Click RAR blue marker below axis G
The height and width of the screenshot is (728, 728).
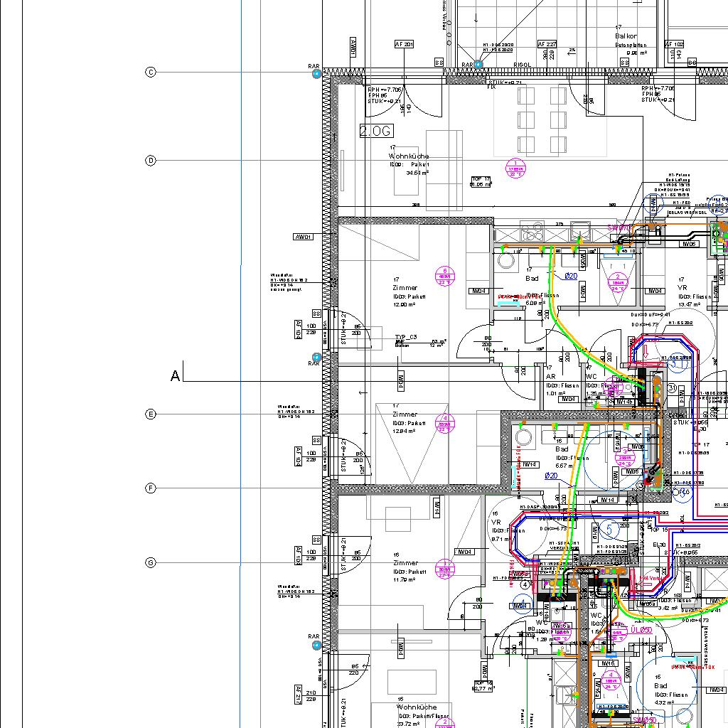coord(316,646)
